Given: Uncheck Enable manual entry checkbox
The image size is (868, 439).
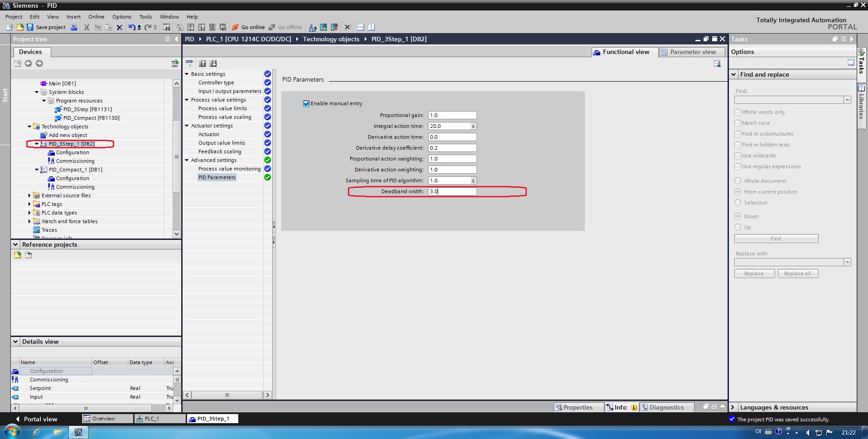Looking at the screenshot, I should [x=306, y=103].
